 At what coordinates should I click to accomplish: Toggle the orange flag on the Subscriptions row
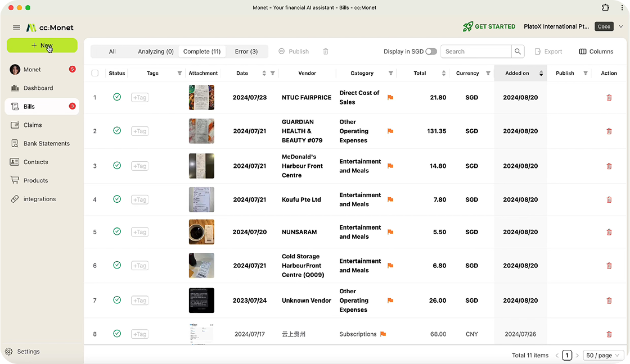(384, 334)
